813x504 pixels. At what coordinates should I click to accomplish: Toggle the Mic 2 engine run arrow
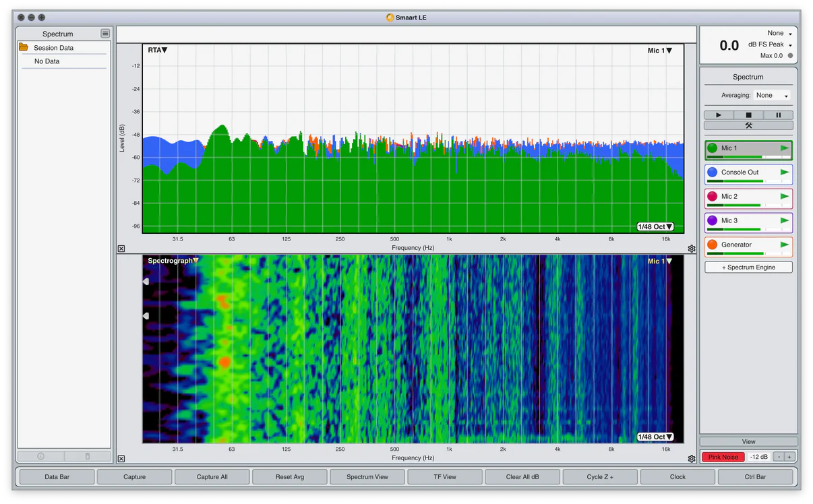pos(784,197)
